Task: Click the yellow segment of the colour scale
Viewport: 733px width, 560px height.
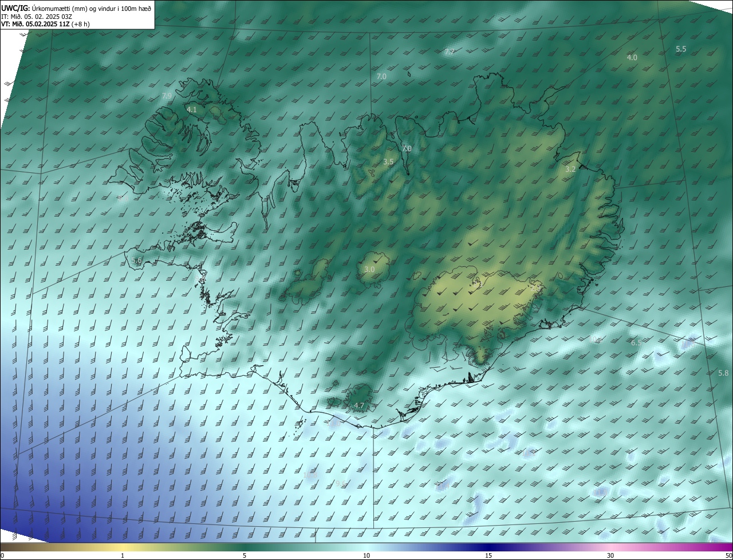Action: pyautogui.click(x=123, y=547)
